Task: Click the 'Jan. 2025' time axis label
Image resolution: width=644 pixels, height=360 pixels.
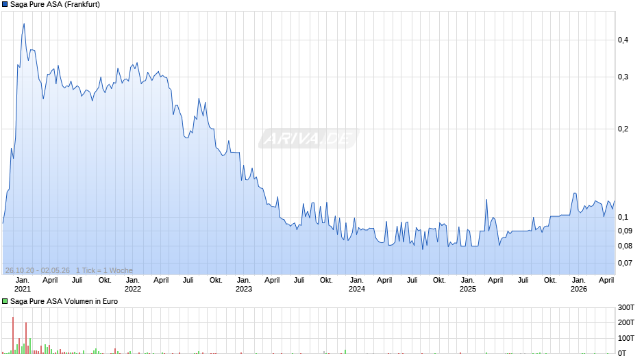Action: 467,285
